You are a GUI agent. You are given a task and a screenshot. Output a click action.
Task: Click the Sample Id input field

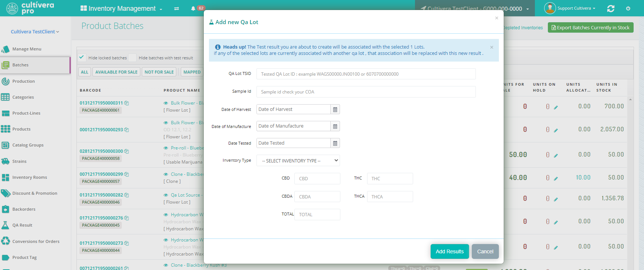click(x=366, y=92)
